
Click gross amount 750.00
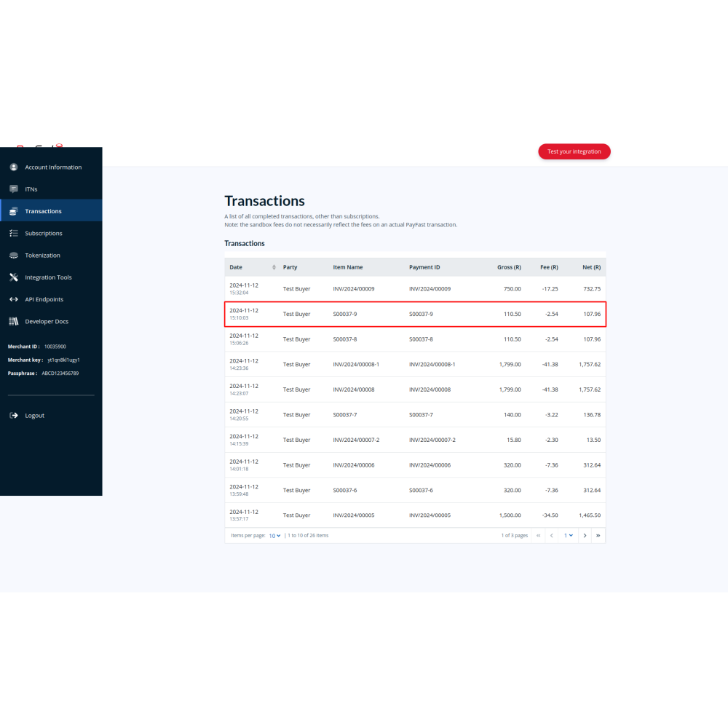click(x=512, y=289)
